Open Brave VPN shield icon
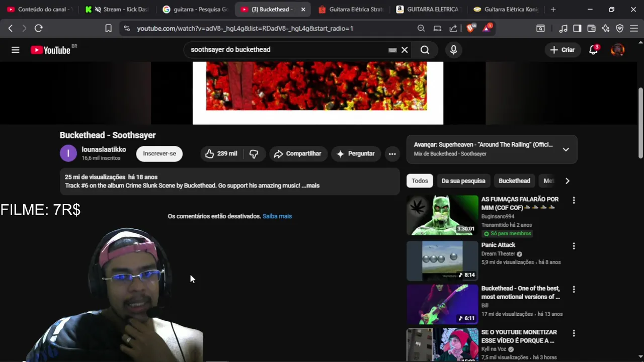Screen dimensions: 644x362 coord(620,29)
